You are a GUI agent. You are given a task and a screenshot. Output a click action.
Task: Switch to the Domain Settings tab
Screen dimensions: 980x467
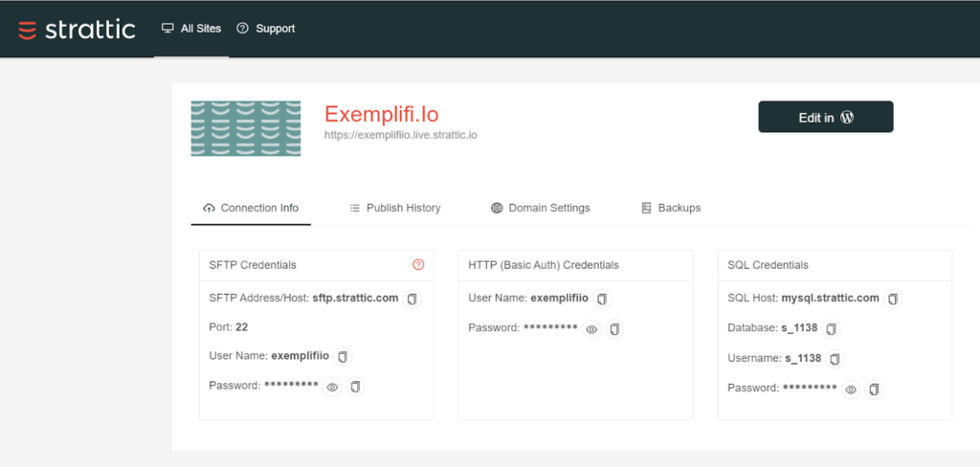coord(540,209)
